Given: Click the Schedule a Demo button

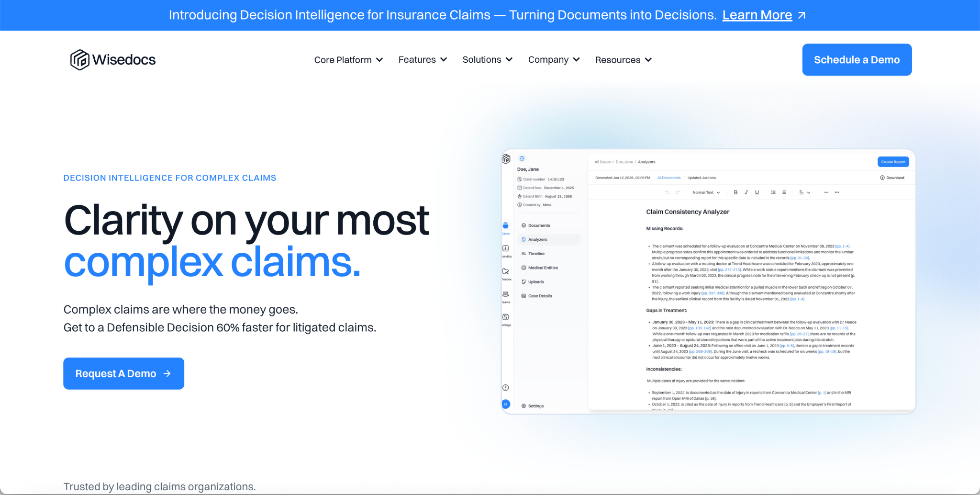Looking at the screenshot, I should coord(857,60).
